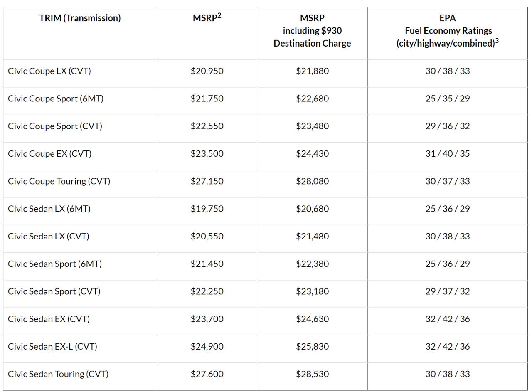The image size is (532, 392).
Task: Click the Civic Coupe LX (CVT) row label
Action: pos(49,71)
